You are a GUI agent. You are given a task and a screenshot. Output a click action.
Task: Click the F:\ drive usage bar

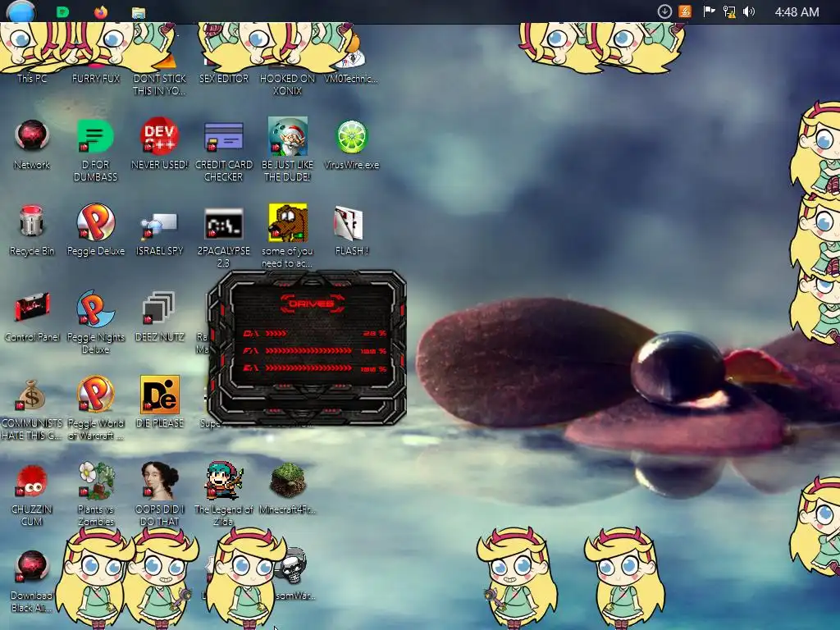[308, 351]
